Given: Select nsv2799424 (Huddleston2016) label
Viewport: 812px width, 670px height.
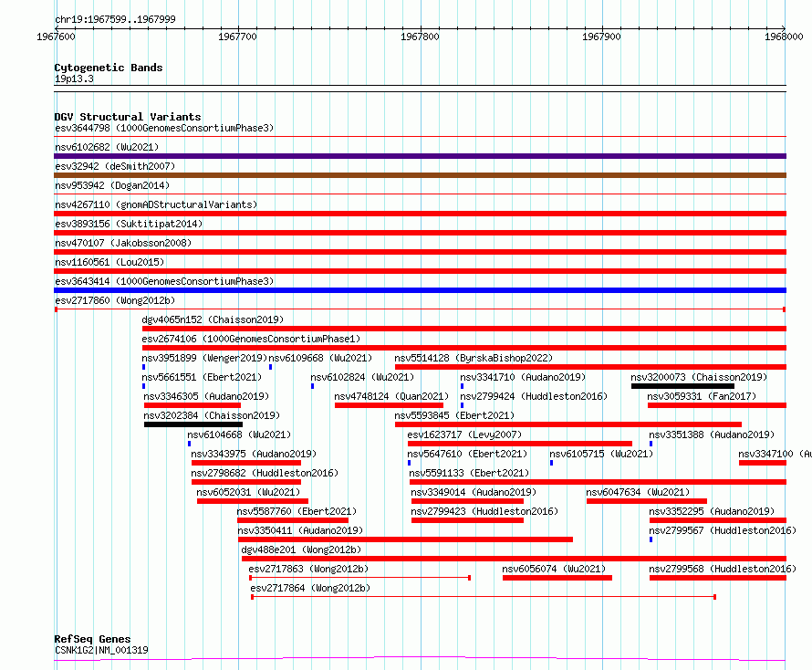Looking at the screenshot, I should [x=534, y=396].
